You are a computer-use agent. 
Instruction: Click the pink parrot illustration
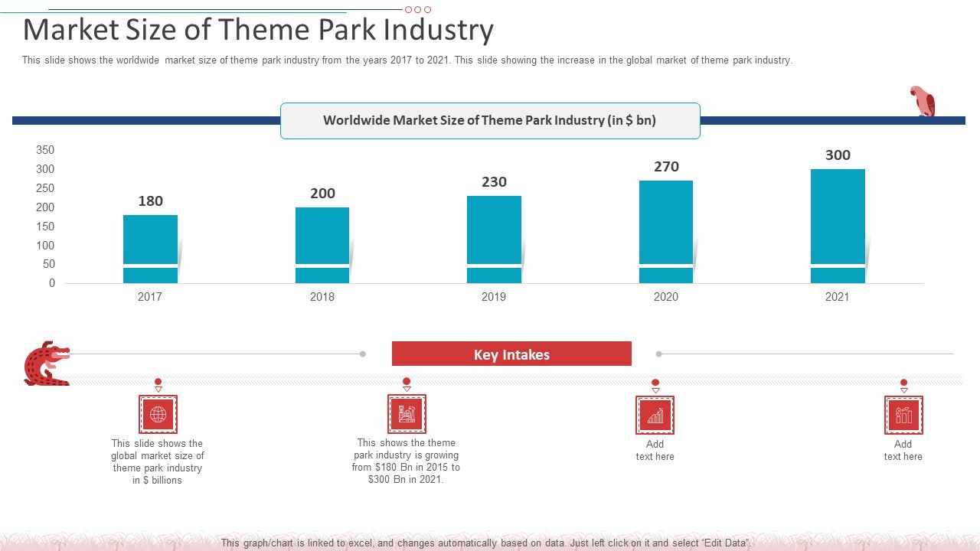click(923, 101)
